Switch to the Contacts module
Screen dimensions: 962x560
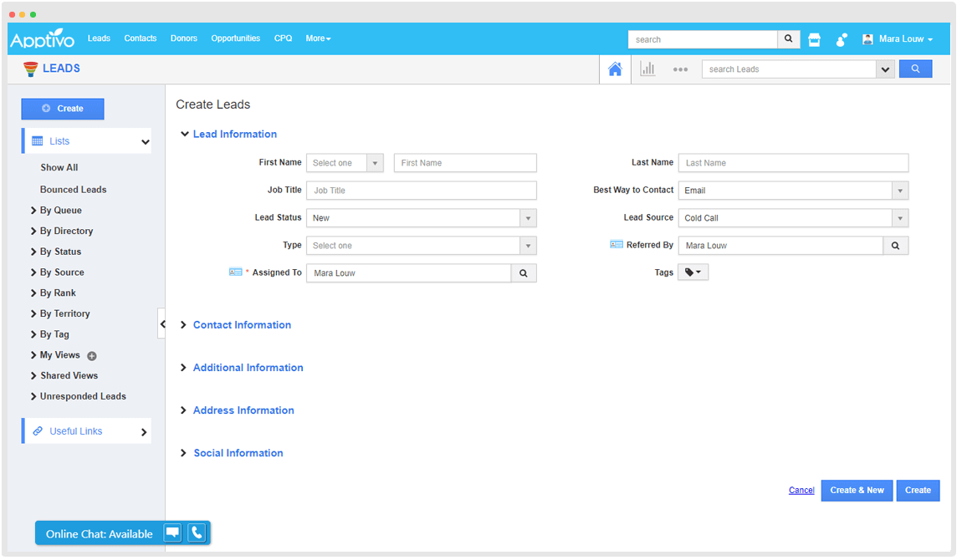(140, 38)
